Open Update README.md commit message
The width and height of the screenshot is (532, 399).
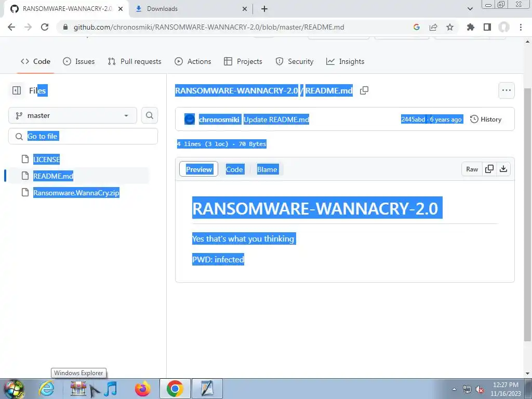point(276,119)
